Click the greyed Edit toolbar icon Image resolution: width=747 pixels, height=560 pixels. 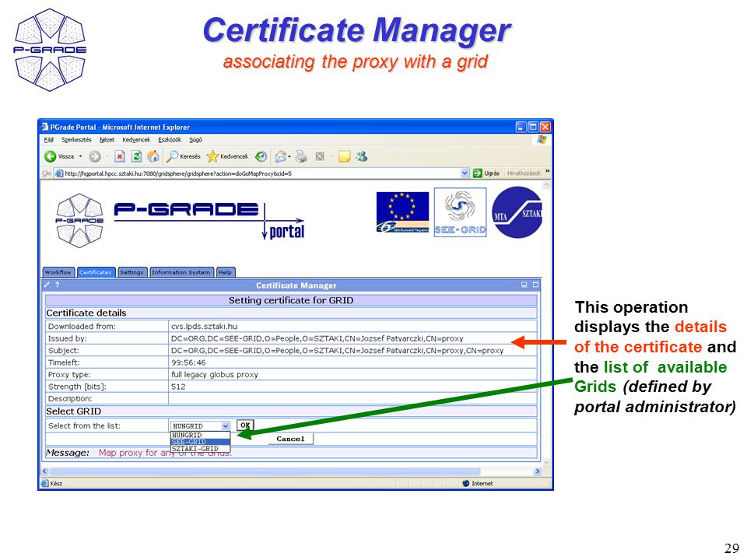(x=320, y=156)
